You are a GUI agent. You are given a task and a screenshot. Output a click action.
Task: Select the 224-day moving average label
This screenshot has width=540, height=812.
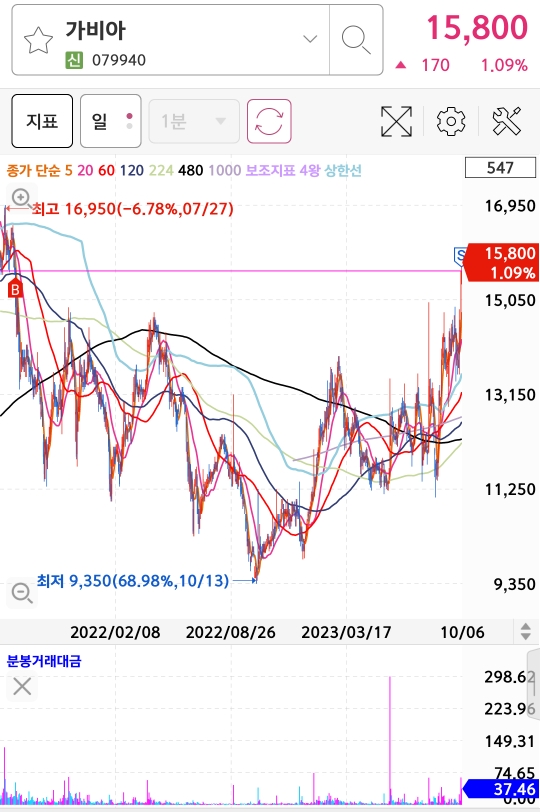[x=161, y=170]
